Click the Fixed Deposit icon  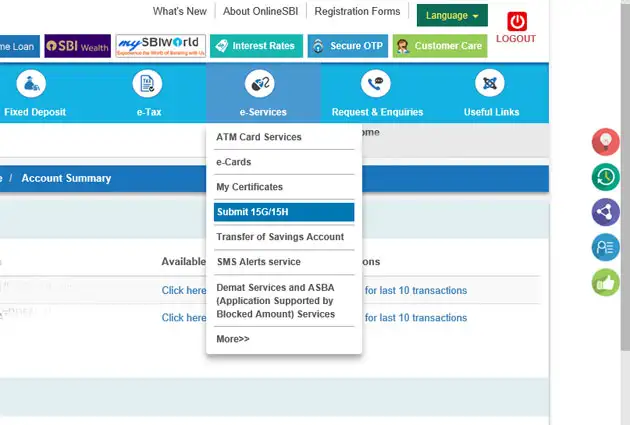[34, 84]
